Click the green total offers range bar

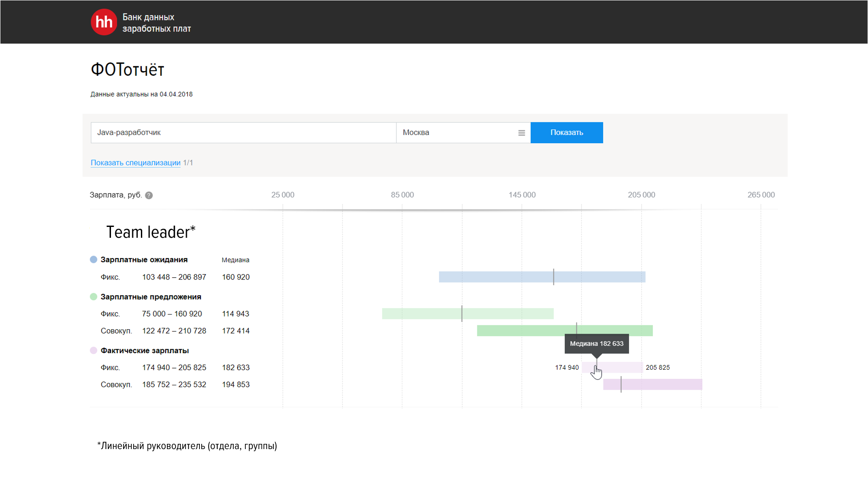coord(565,331)
